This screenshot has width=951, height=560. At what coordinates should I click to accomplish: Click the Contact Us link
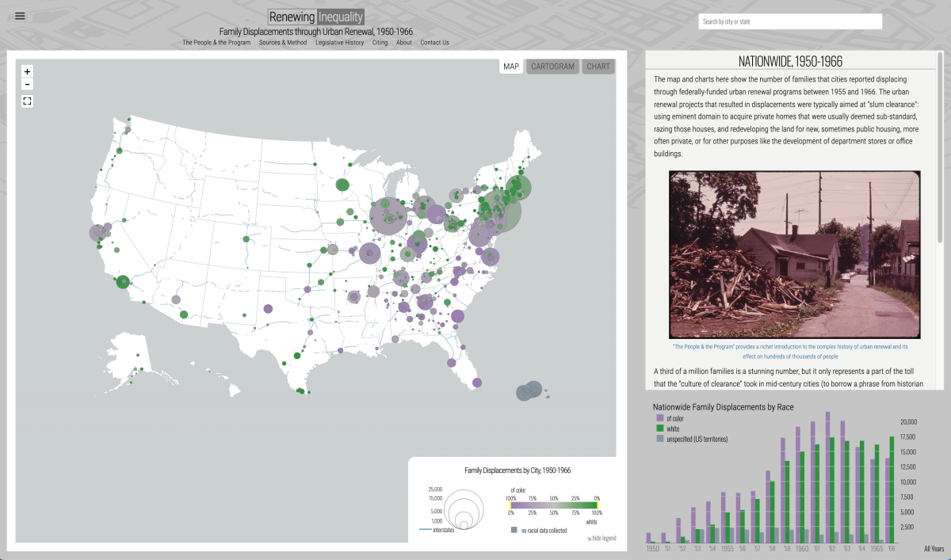434,43
